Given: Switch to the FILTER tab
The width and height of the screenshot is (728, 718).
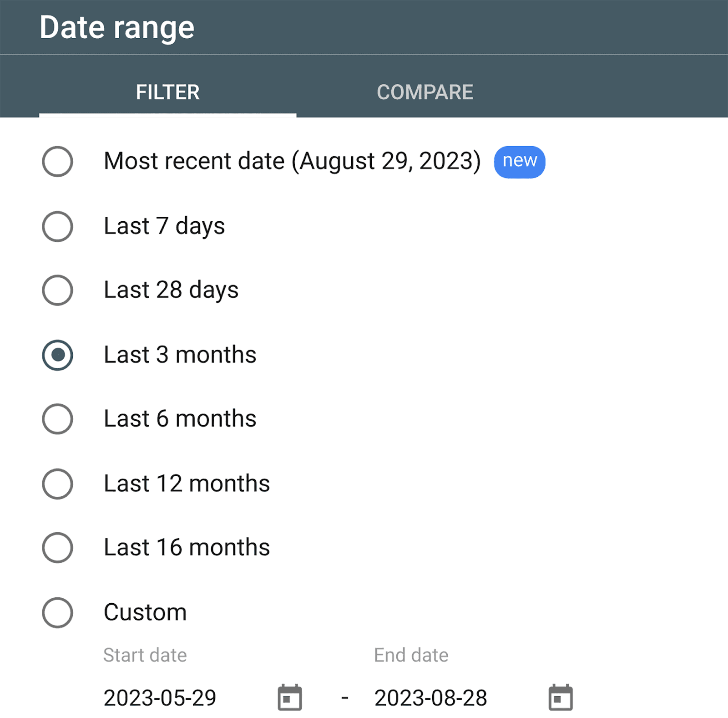Looking at the screenshot, I should [167, 92].
